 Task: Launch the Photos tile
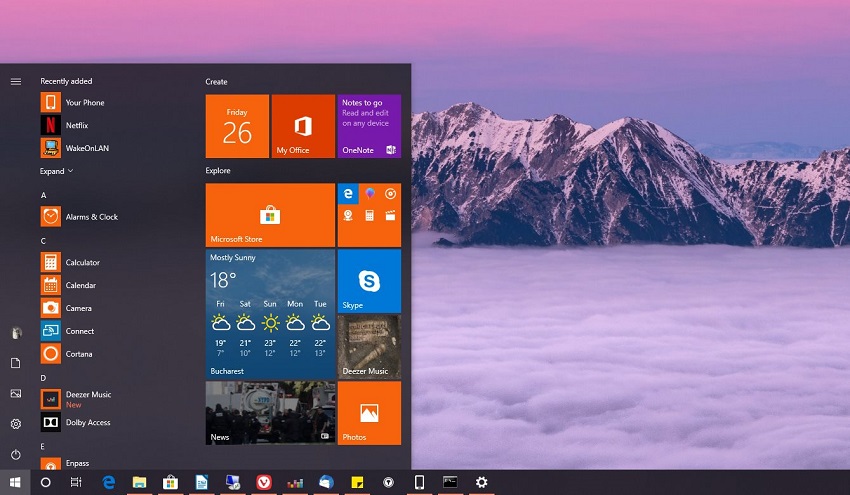coord(369,412)
